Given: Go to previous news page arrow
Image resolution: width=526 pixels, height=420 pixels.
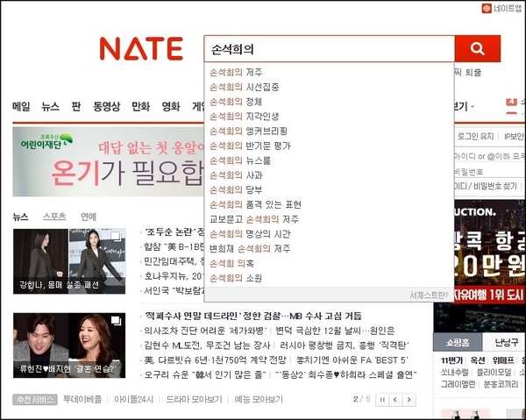Looking at the screenshot, I should [395, 400].
